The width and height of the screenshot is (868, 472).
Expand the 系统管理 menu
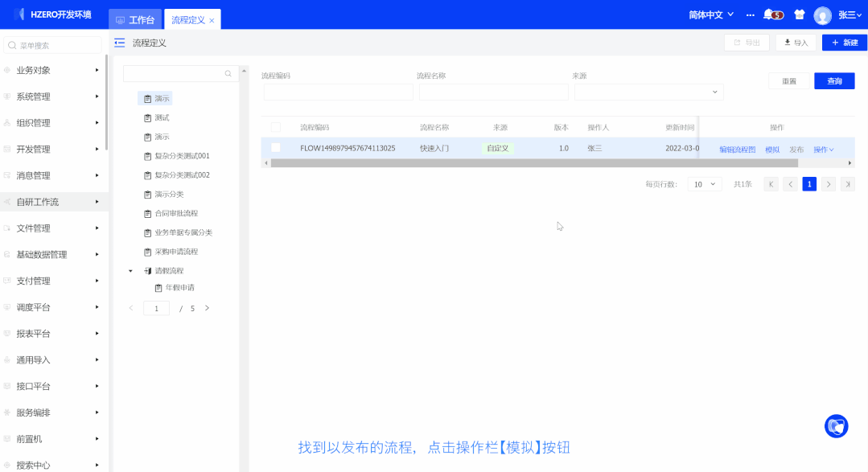tap(53, 96)
